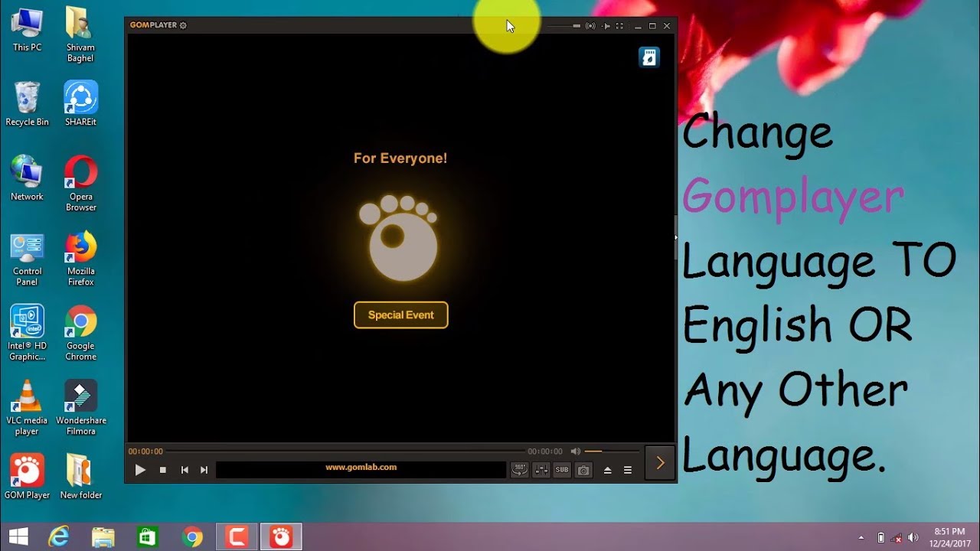980x551 pixels.
Task: Switch to GOM Player taskbar button
Action: (x=281, y=537)
